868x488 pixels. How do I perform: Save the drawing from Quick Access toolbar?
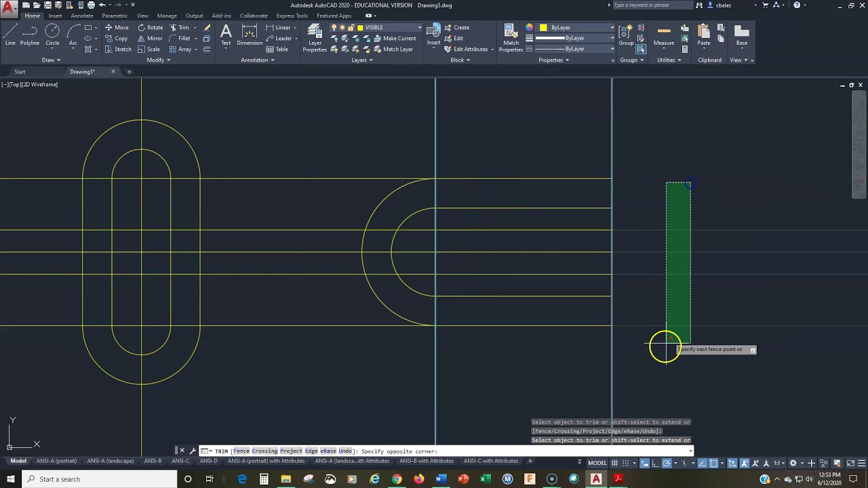point(47,5)
